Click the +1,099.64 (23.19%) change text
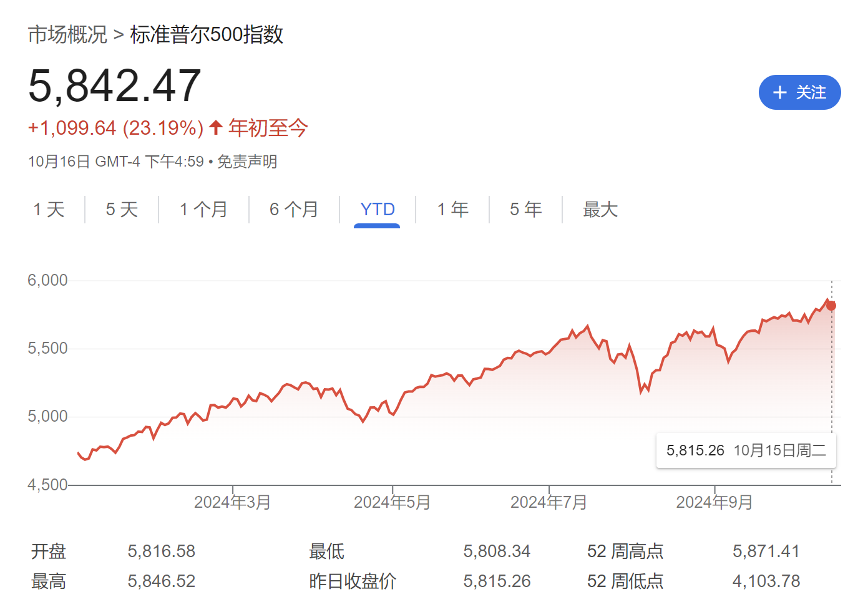868x607 pixels. [116, 128]
